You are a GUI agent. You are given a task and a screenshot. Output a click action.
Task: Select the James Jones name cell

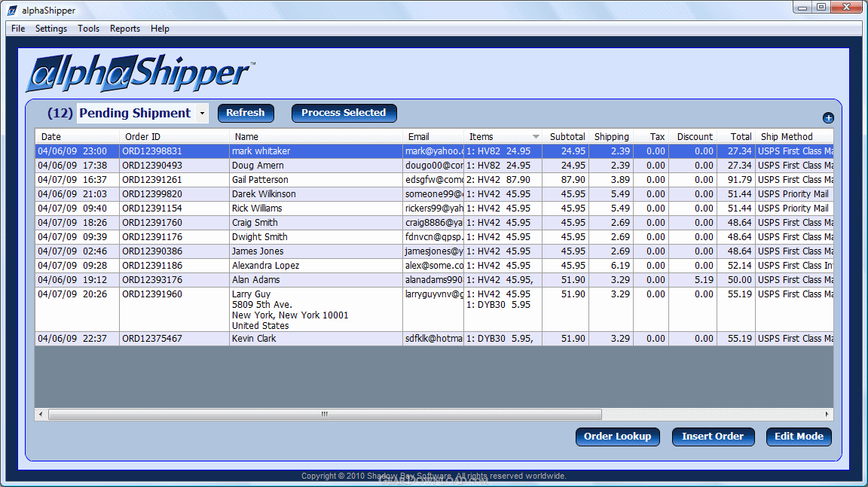(x=316, y=251)
